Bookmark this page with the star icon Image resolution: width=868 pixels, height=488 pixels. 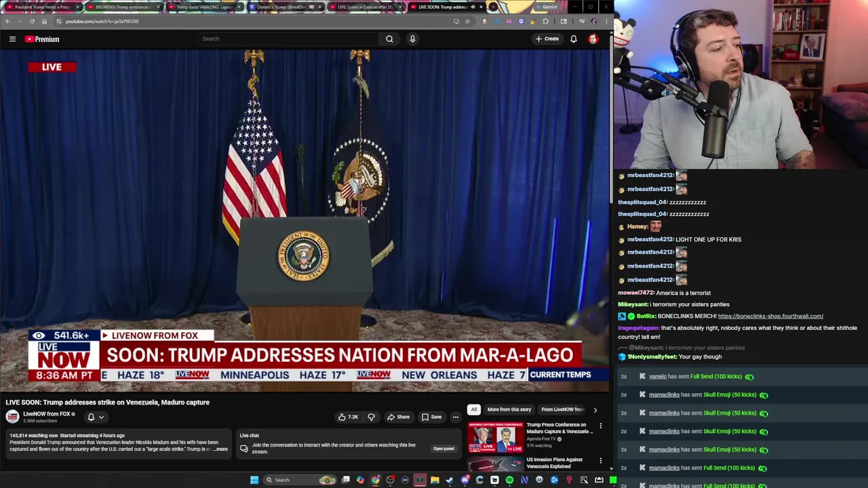click(467, 21)
